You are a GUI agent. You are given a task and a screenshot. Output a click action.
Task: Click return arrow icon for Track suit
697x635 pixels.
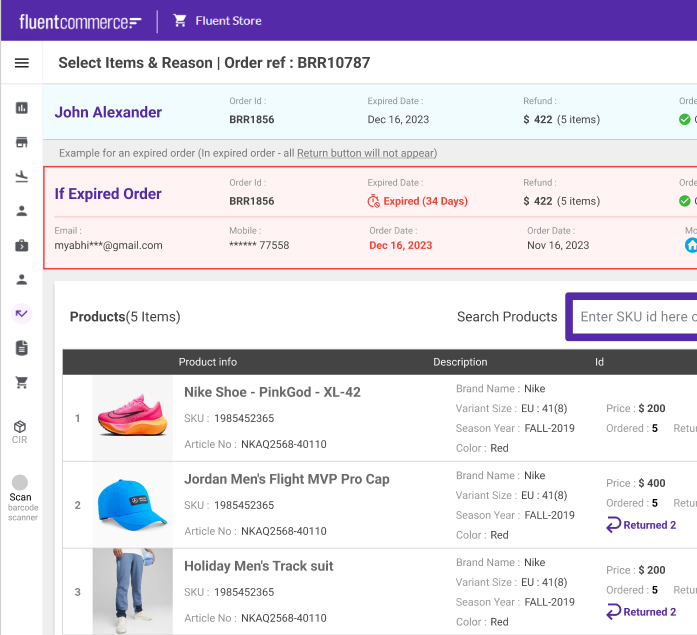pos(613,612)
